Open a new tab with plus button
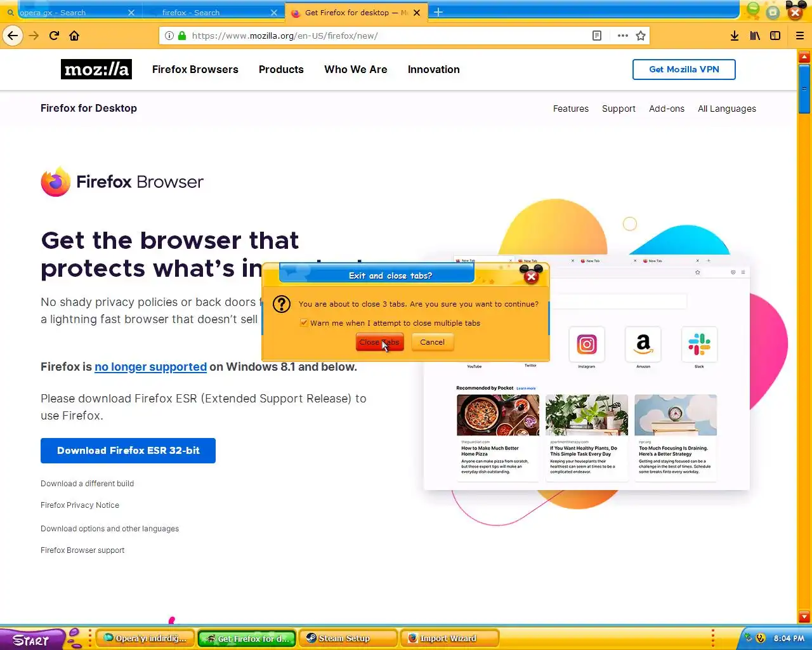 (x=438, y=12)
